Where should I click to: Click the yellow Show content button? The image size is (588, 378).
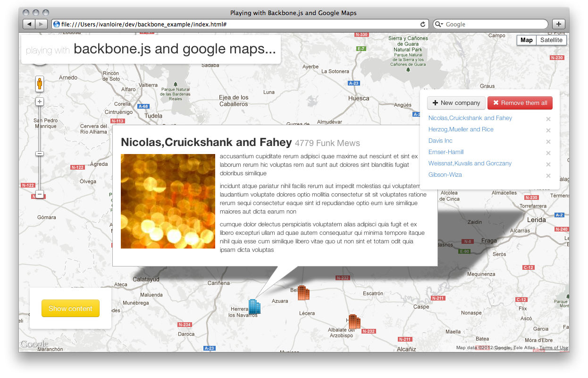(70, 309)
